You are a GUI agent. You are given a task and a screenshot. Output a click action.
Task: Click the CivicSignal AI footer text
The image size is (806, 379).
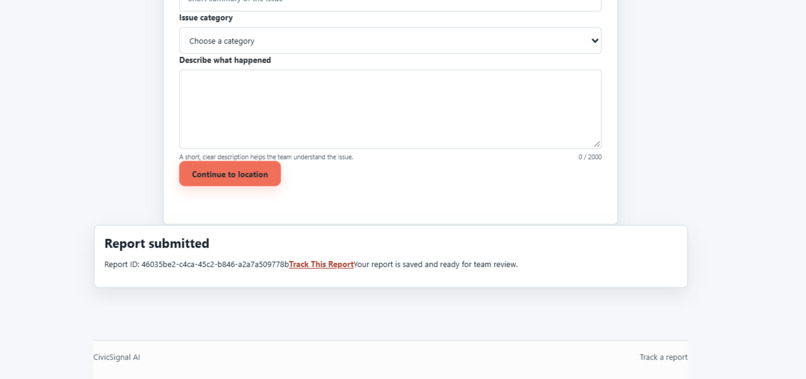[117, 357]
